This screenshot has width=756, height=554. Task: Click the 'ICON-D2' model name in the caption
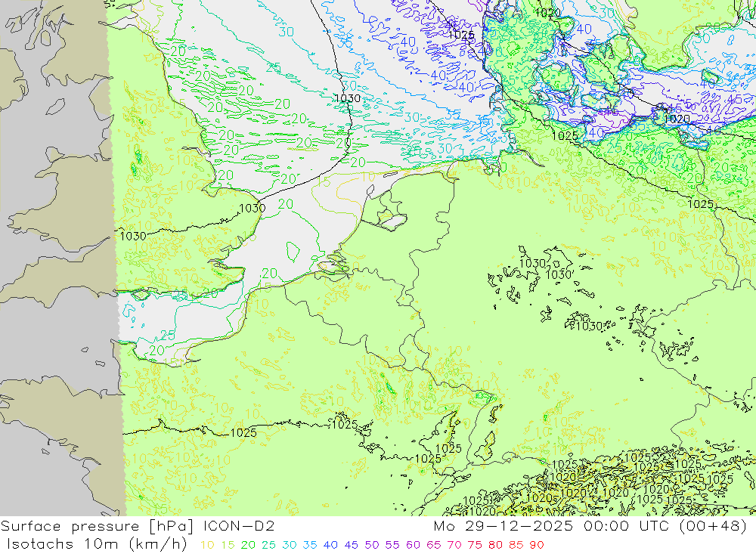(x=239, y=526)
